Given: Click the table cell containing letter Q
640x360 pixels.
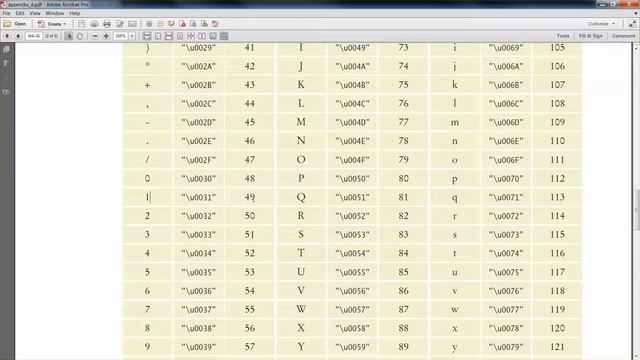Looking at the screenshot, I should point(301,197).
